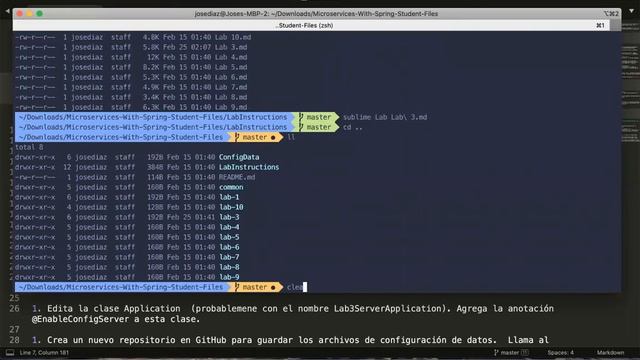The height and width of the screenshot is (360, 640).
Task: Click the git branch icon in Sublime status bar
Action: pyautogui.click(x=496, y=353)
